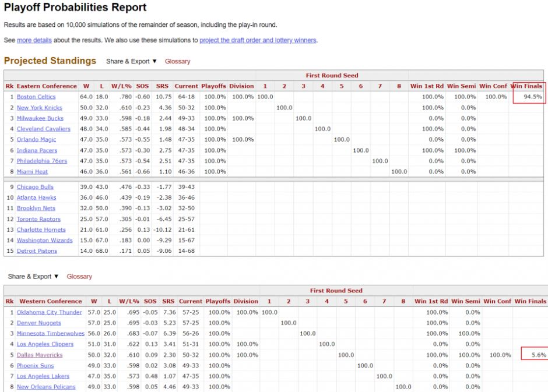Click the Eastern Conference column header

47,86
